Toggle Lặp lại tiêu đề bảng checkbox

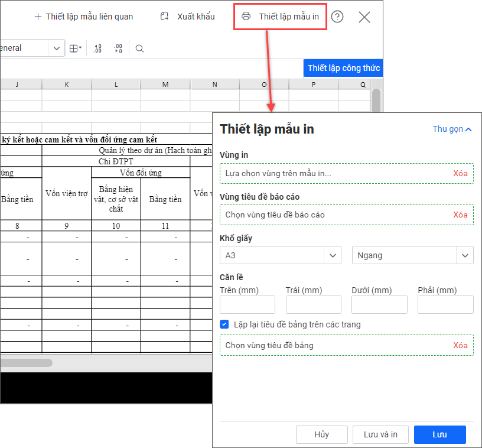pyautogui.click(x=224, y=324)
